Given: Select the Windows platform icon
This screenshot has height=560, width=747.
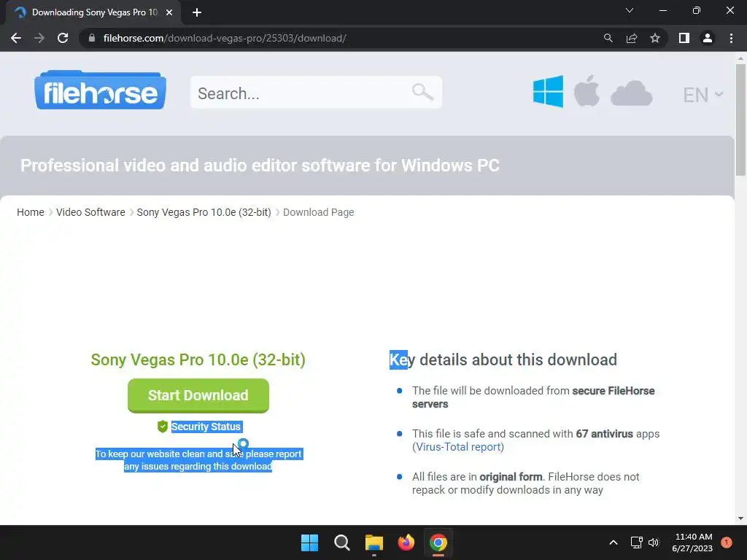Looking at the screenshot, I should 548,91.
